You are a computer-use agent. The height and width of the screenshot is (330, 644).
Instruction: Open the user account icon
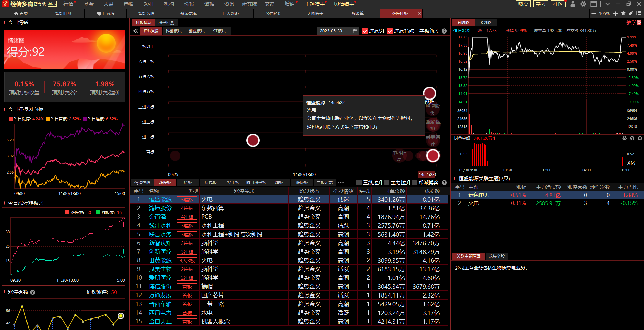point(573,4)
